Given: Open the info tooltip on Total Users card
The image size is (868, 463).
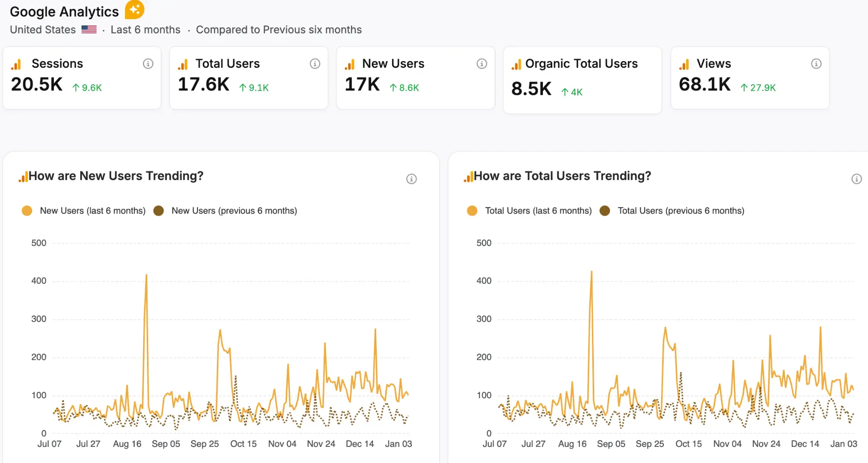Looking at the screenshot, I should pos(314,64).
